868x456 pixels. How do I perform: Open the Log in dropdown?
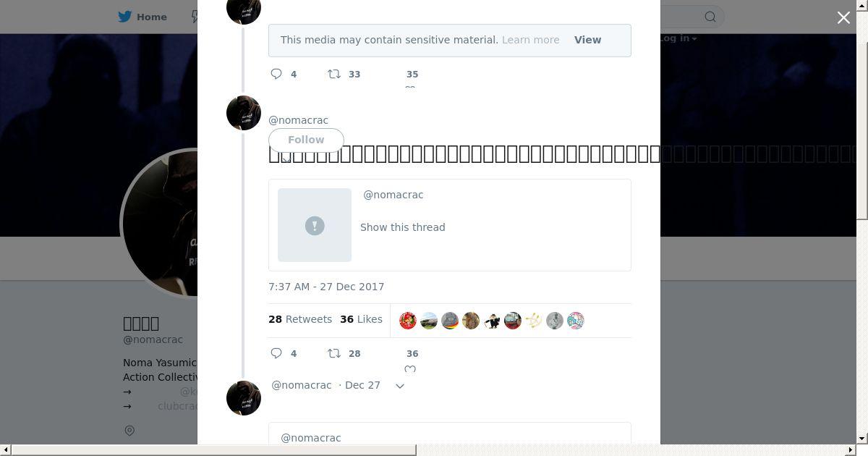tap(677, 38)
